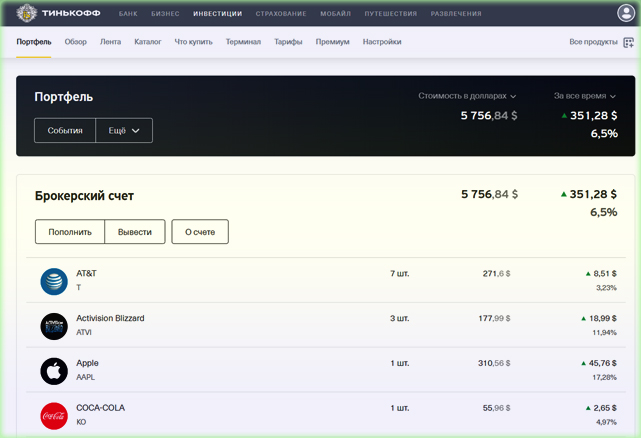Switch to the Лента tab
Viewport: 641px width, 438px height.
[110, 42]
